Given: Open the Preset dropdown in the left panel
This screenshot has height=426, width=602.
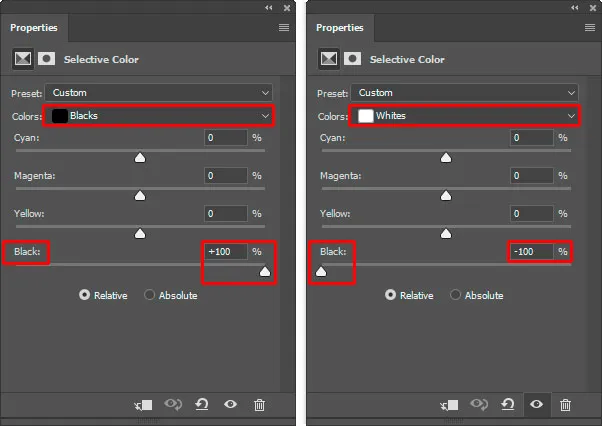Looking at the screenshot, I should [159, 93].
